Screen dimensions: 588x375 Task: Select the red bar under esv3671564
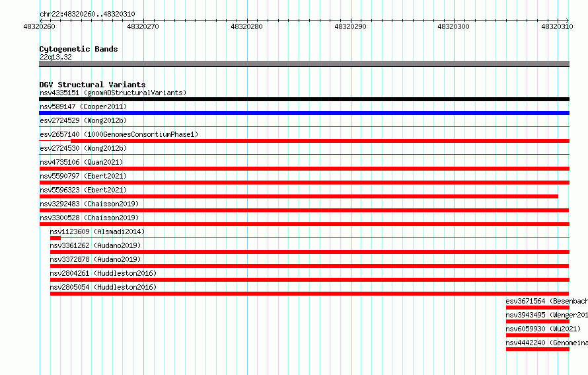[x=538, y=308]
